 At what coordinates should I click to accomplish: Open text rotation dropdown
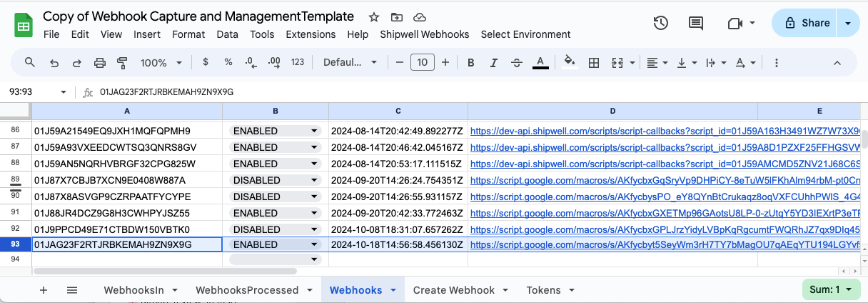[x=745, y=62]
